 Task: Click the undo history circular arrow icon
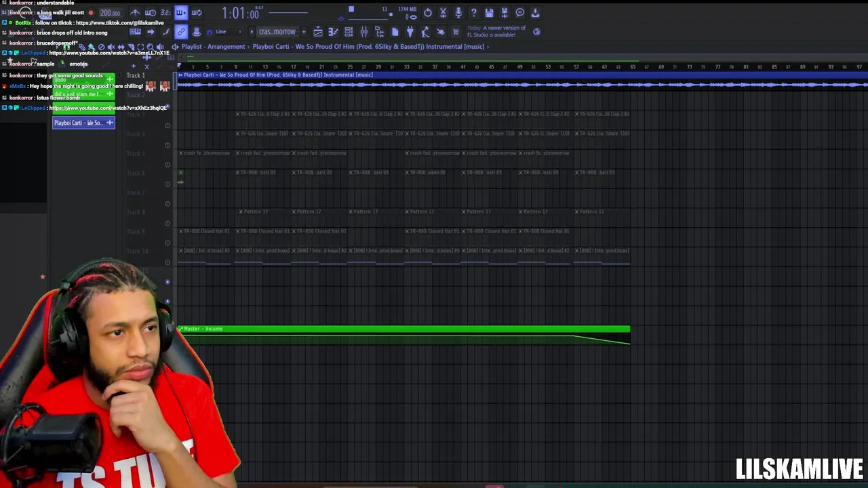(428, 13)
